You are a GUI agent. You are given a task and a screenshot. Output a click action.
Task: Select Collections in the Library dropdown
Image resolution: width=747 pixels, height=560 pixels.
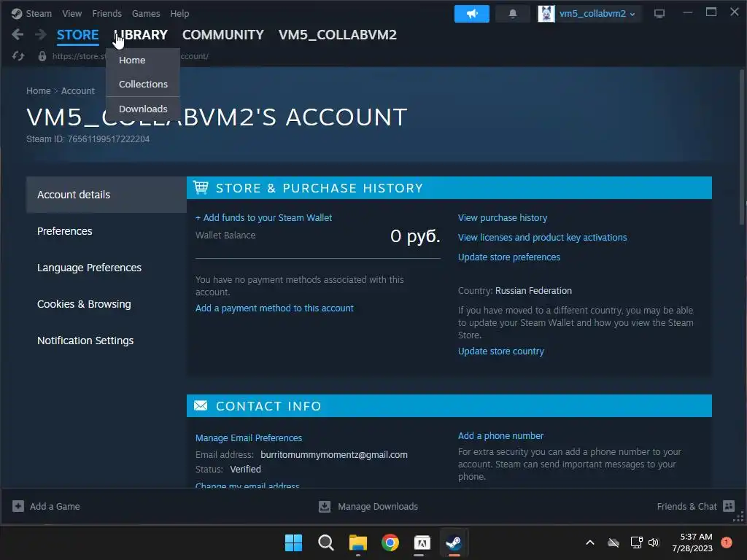pos(143,84)
